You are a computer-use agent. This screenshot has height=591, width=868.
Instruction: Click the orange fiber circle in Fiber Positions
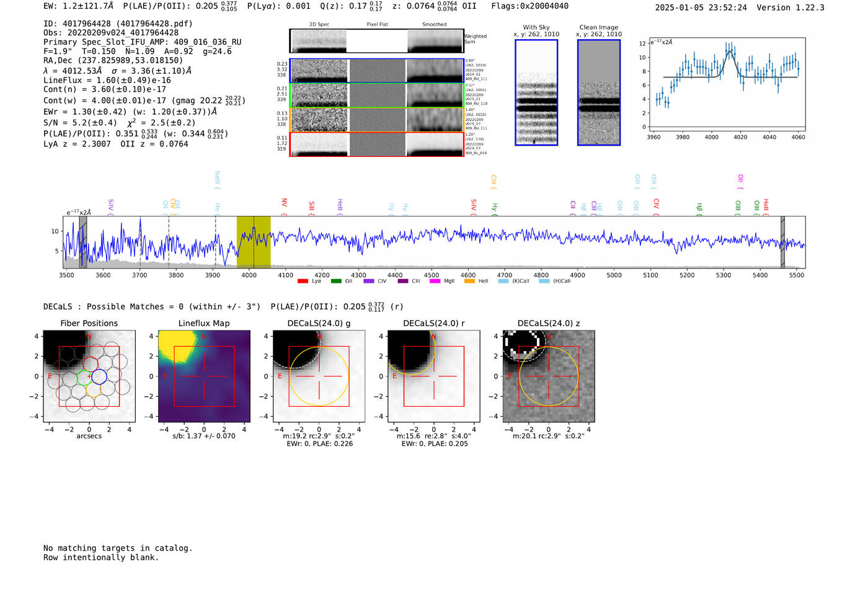tap(94, 389)
